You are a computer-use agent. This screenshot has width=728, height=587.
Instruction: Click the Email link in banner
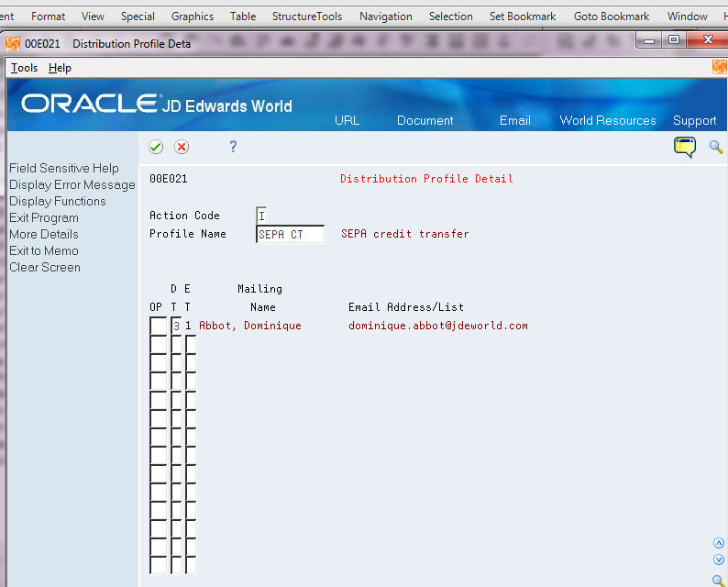click(x=515, y=121)
